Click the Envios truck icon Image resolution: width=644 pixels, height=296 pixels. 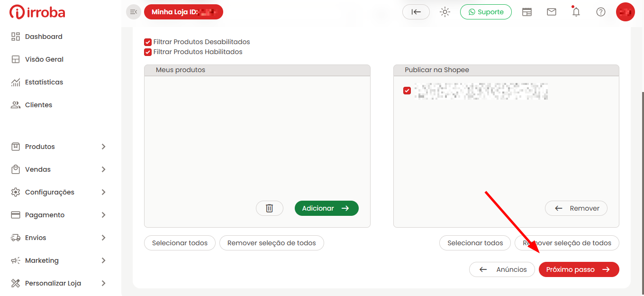[16, 238]
